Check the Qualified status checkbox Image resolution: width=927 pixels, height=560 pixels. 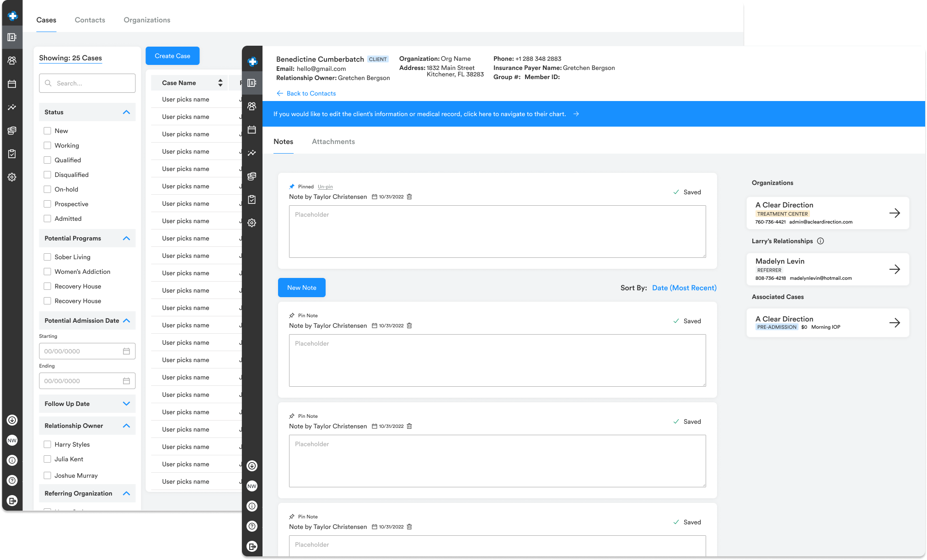[47, 160]
